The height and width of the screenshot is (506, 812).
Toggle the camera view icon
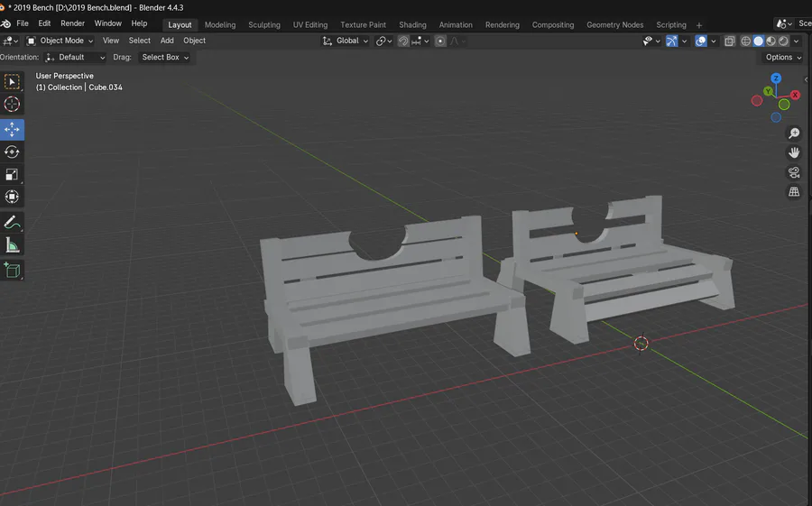click(794, 172)
